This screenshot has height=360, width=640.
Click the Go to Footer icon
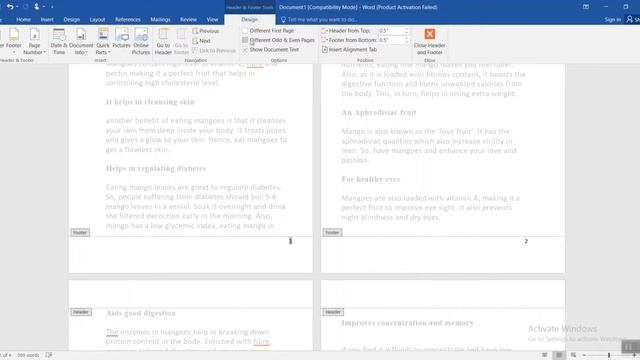181,41
